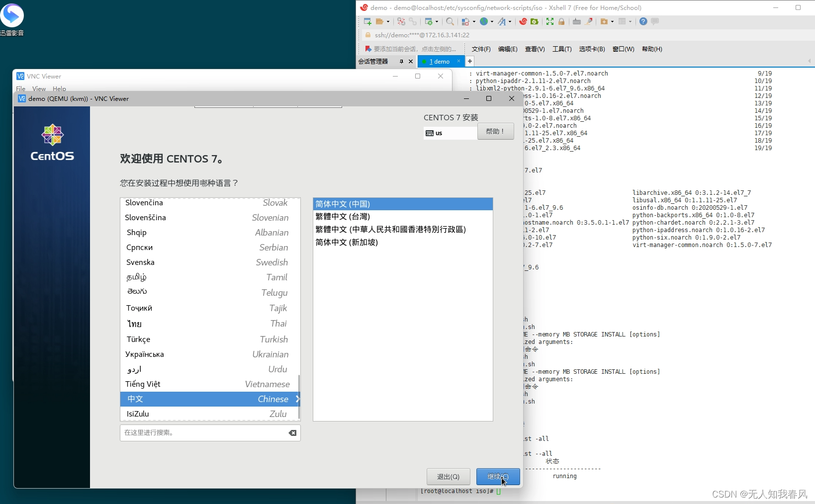Open the 工具(T) menu in Xshell
The height and width of the screenshot is (504, 815).
click(x=562, y=49)
